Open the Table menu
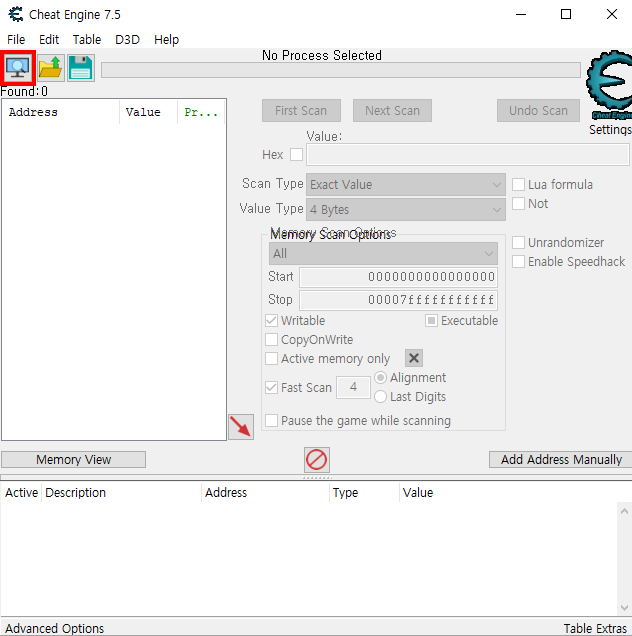Image resolution: width=632 pixels, height=636 pixels. pyautogui.click(x=87, y=40)
